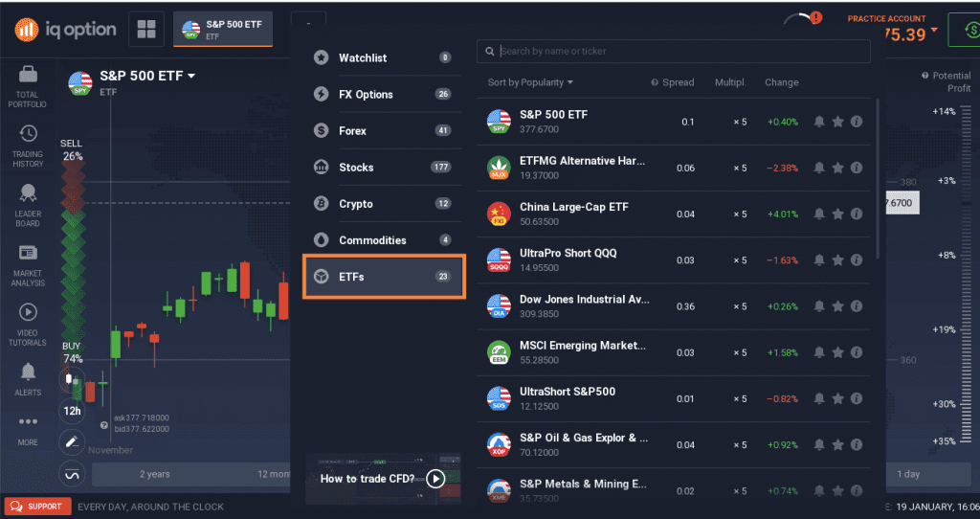Open info for Dow Jones Industrial row

[857, 306]
